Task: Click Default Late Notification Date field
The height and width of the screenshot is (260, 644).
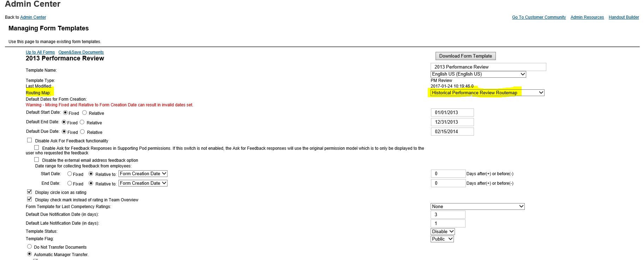Action: [448, 223]
